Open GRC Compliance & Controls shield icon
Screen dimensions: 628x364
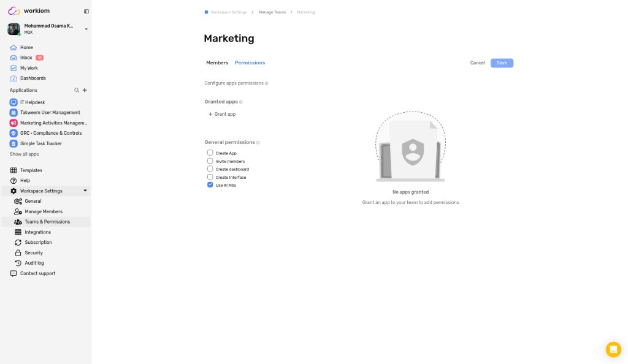13,133
